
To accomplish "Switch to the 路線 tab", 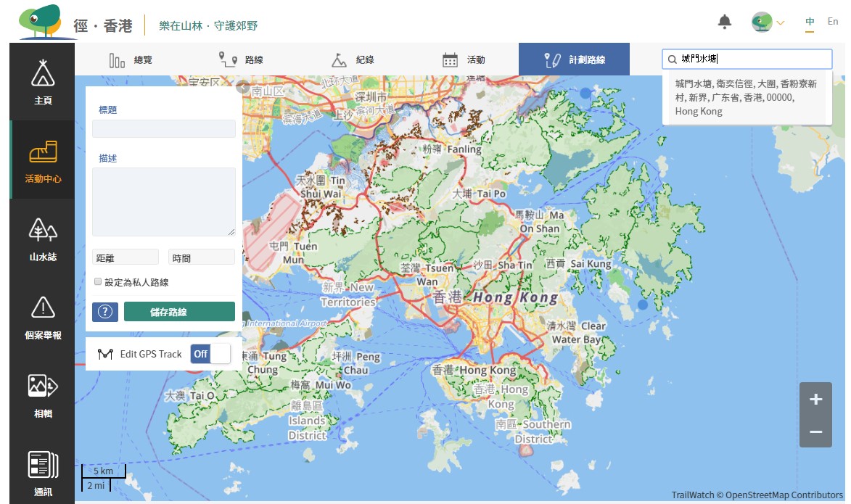I will [x=240, y=59].
